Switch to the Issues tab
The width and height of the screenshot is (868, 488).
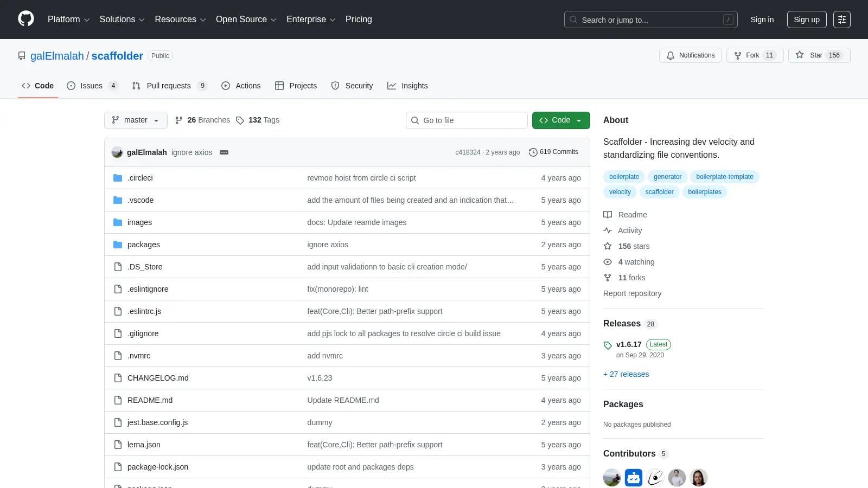pos(92,86)
